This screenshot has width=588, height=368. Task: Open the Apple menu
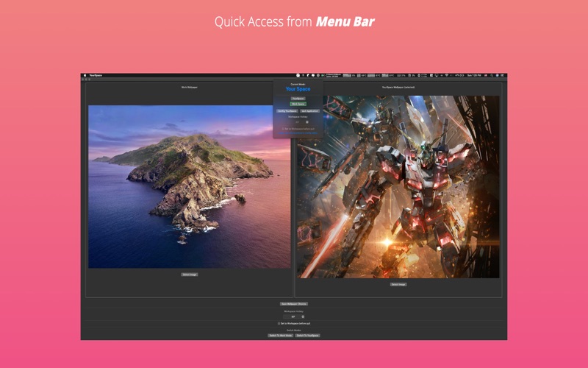pyautogui.click(x=85, y=76)
